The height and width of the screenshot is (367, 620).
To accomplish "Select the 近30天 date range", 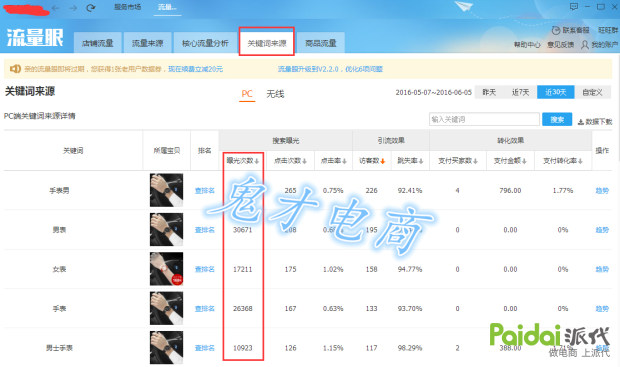I will click(x=556, y=92).
